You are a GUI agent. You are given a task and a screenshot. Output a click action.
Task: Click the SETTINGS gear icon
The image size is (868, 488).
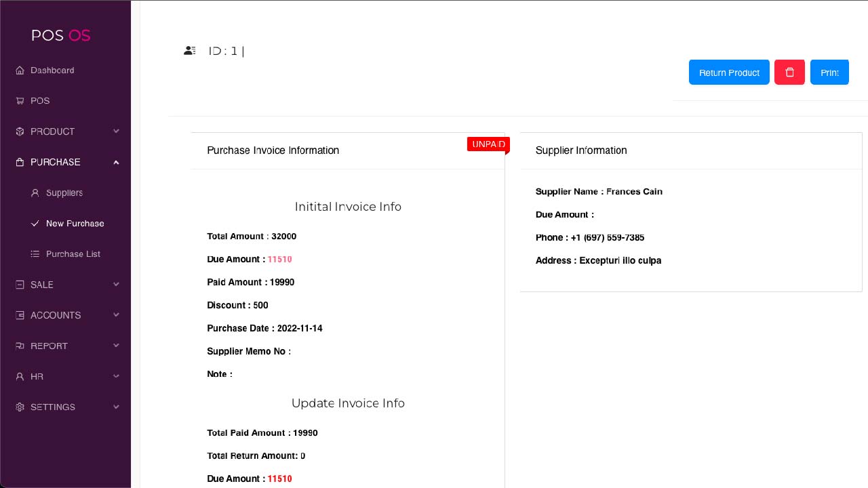coord(20,407)
